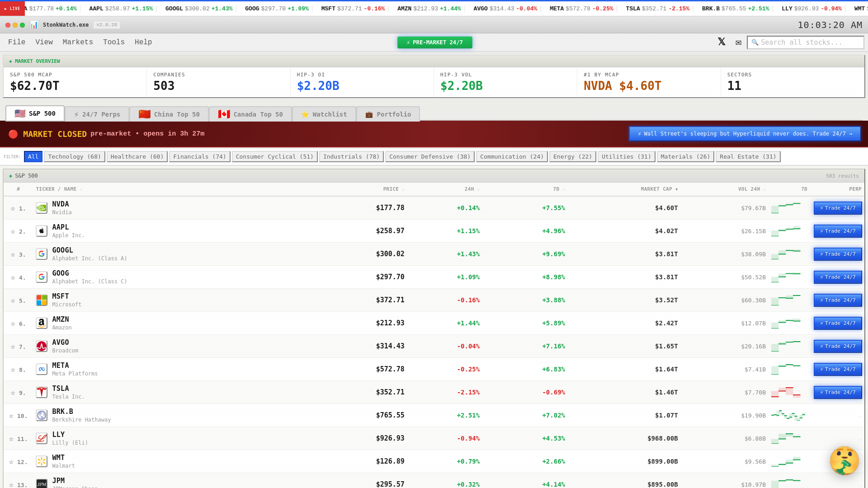Open the Help menu
This screenshot has width=868, height=488.
pyautogui.click(x=143, y=42)
